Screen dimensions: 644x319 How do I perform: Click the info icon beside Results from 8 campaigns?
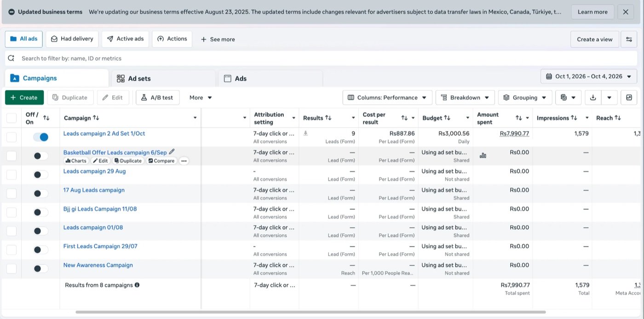click(x=137, y=285)
